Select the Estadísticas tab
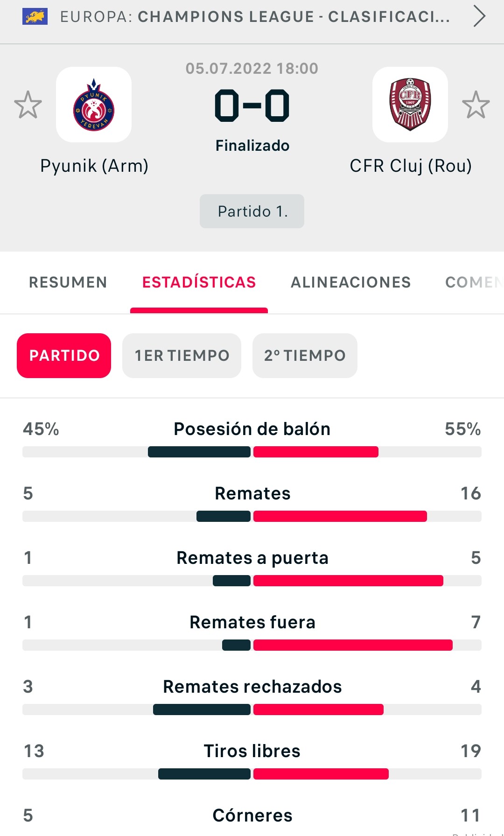504x836 pixels. tap(199, 282)
